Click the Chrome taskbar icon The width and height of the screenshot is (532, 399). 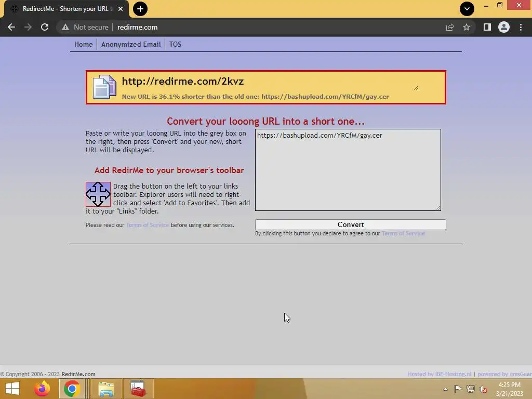72,389
